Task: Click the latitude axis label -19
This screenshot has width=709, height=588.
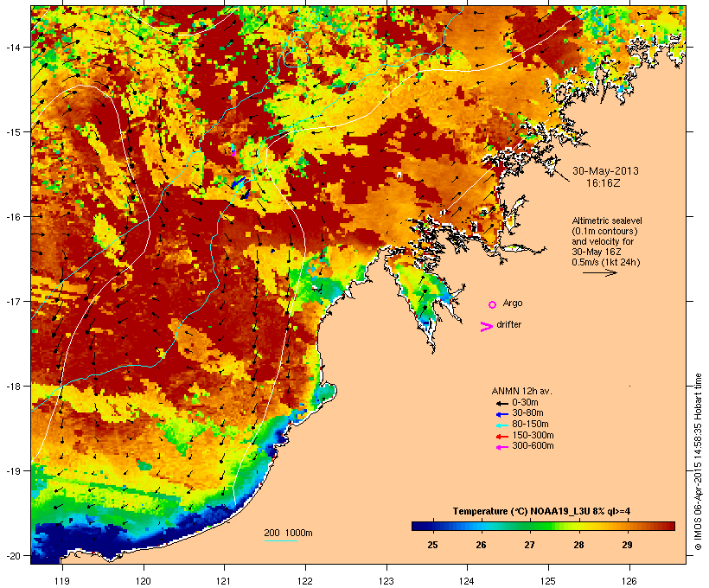Action: tap(13, 471)
